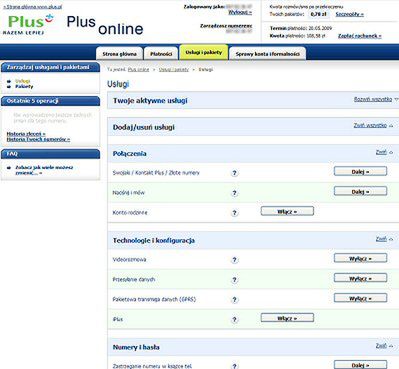Click Plus online breadcrumb link
Viewport: 399px width, 369px height.
(138, 69)
